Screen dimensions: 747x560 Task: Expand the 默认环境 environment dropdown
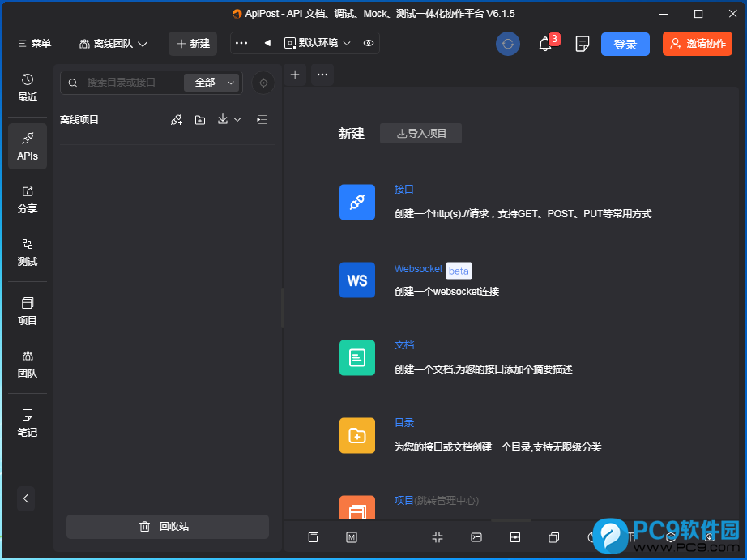[x=318, y=43]
